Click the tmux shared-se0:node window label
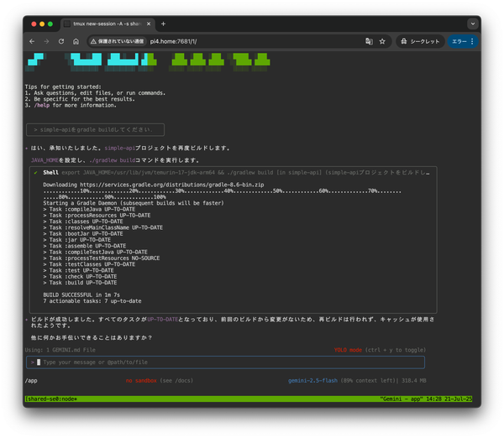This screenshot has height=438, width=504. pyautogui.click(x=52, y=399)
